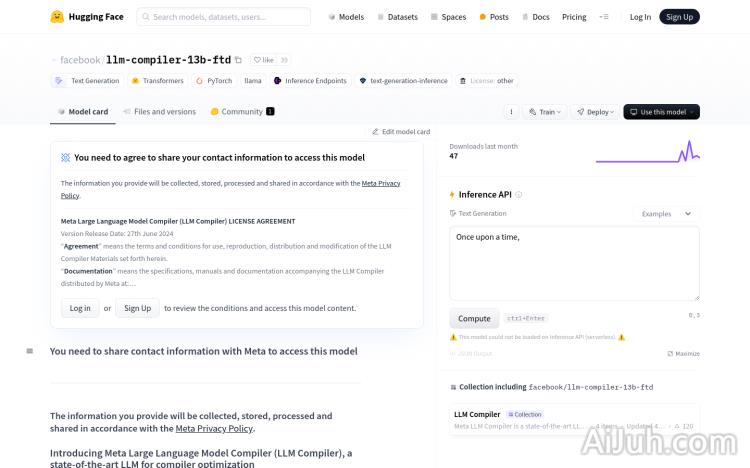Open the Use this model dropdown
Image resolution: width=750 pixels, height=468 pixels.
coord(661,112)
